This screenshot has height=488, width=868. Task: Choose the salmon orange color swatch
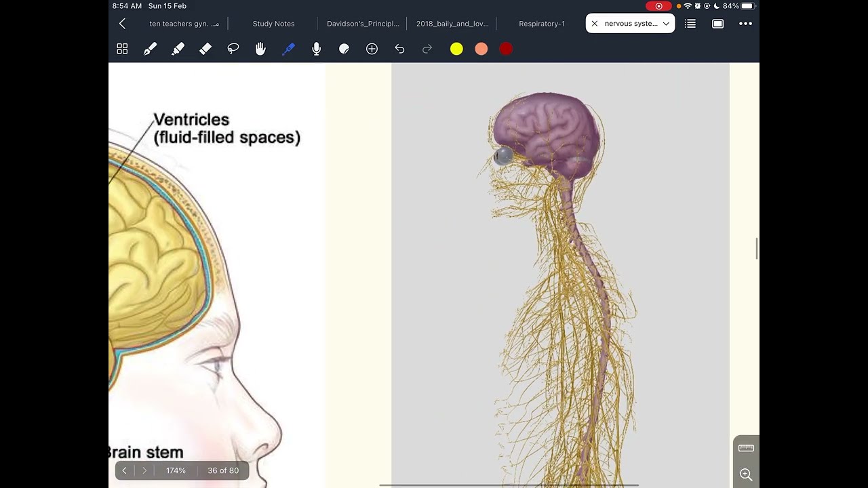click(x=481, y=49)
